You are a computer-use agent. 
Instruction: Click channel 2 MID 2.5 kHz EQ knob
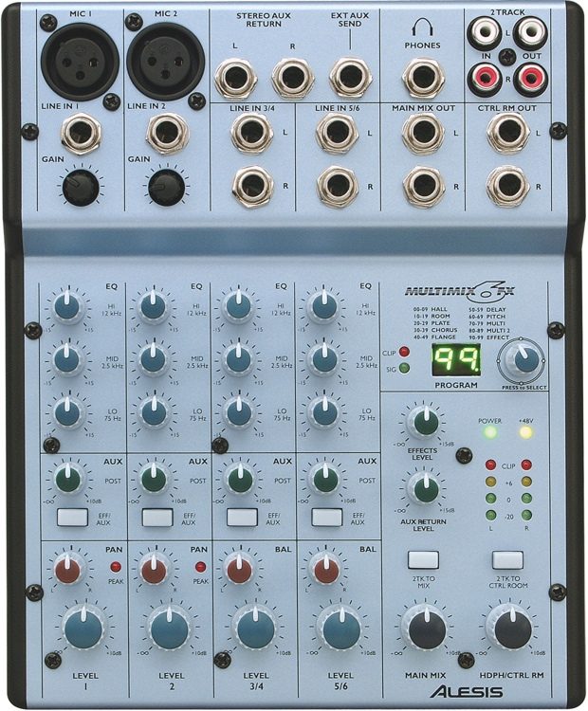click(154, 358)
